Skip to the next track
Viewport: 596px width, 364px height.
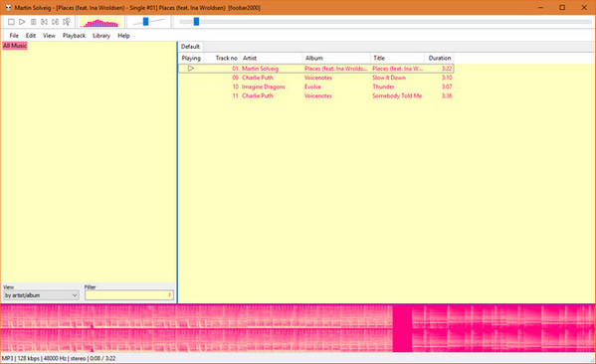[56, 22]
